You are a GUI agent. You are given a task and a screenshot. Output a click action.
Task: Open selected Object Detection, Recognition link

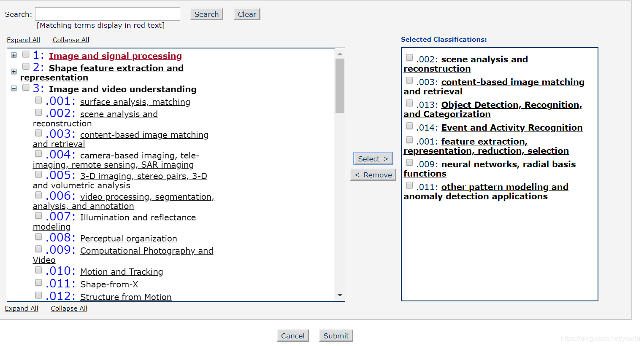click(493, 109)
